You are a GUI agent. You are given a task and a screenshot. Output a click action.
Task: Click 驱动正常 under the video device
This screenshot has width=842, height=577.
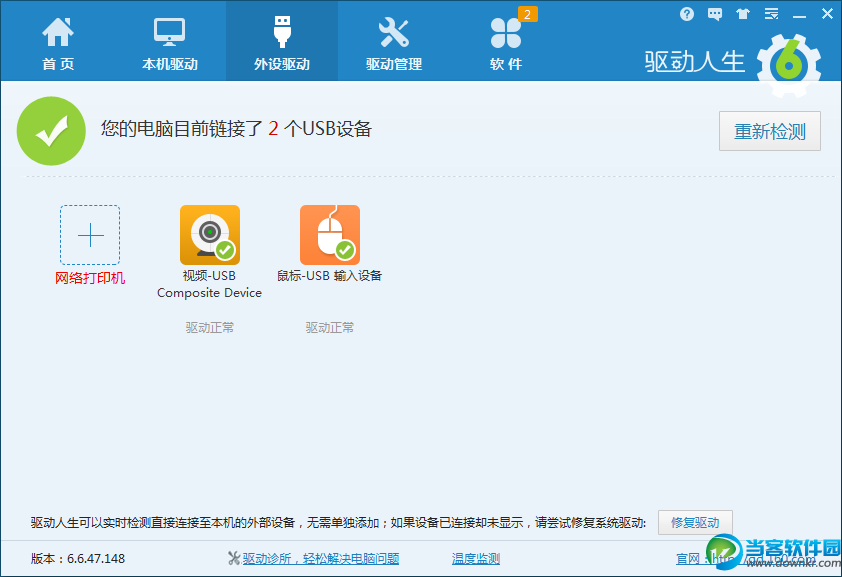tap(210, 327)
